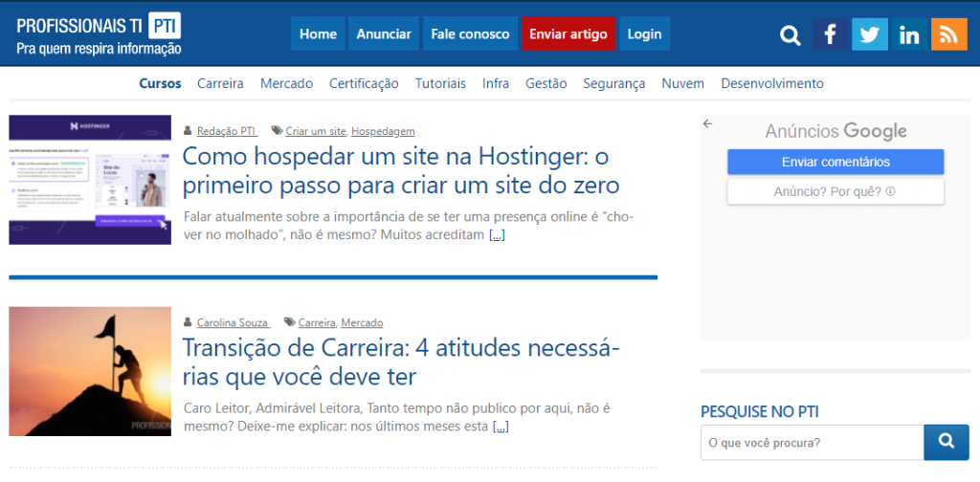Click the 'Anúncio? Por quê?' button

[x=835, y=191]
